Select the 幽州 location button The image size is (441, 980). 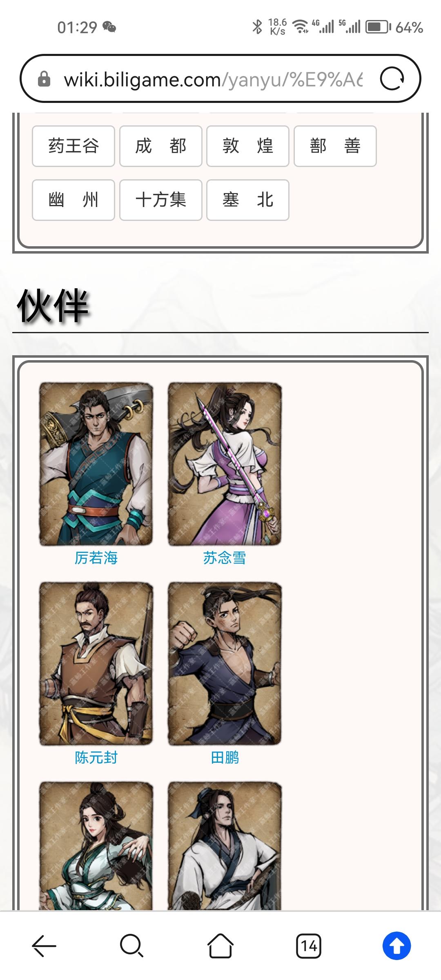pyautogui.click(x=73, y=200)
